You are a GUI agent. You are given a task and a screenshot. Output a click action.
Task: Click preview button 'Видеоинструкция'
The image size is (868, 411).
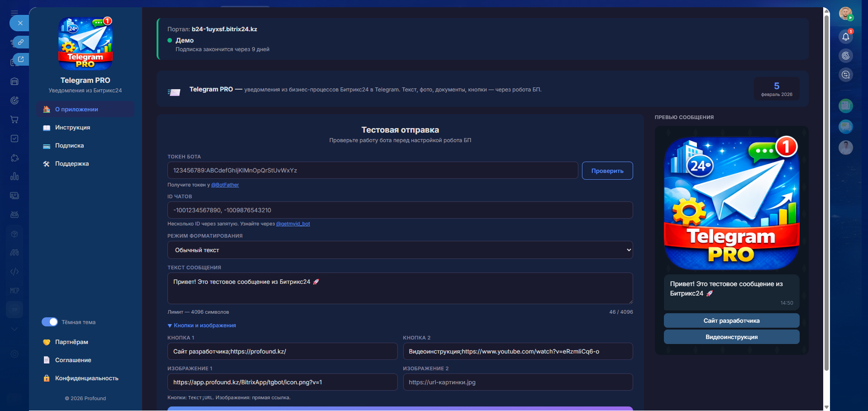[x=731, y=337]
